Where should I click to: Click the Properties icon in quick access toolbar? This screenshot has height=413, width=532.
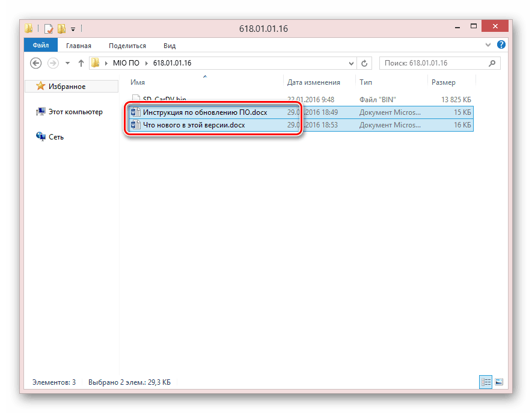(x=49, y=28)
